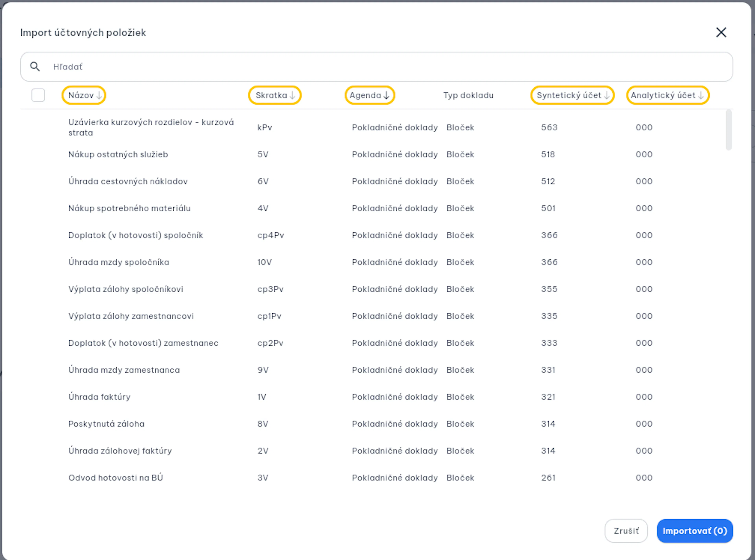This screenshot has width=755, height=560.
Task: Focus the Hľadať search field
Action: point(377,67)
